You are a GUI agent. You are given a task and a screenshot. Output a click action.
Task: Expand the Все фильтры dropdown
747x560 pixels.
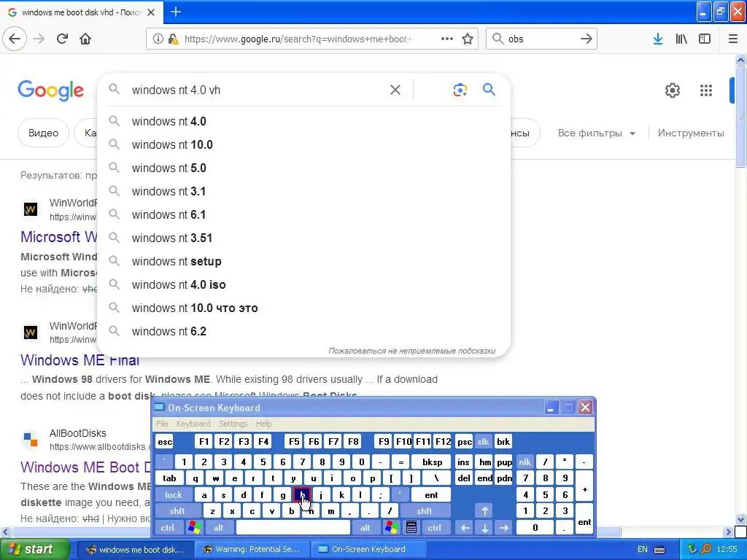click(x=597, y=133)
